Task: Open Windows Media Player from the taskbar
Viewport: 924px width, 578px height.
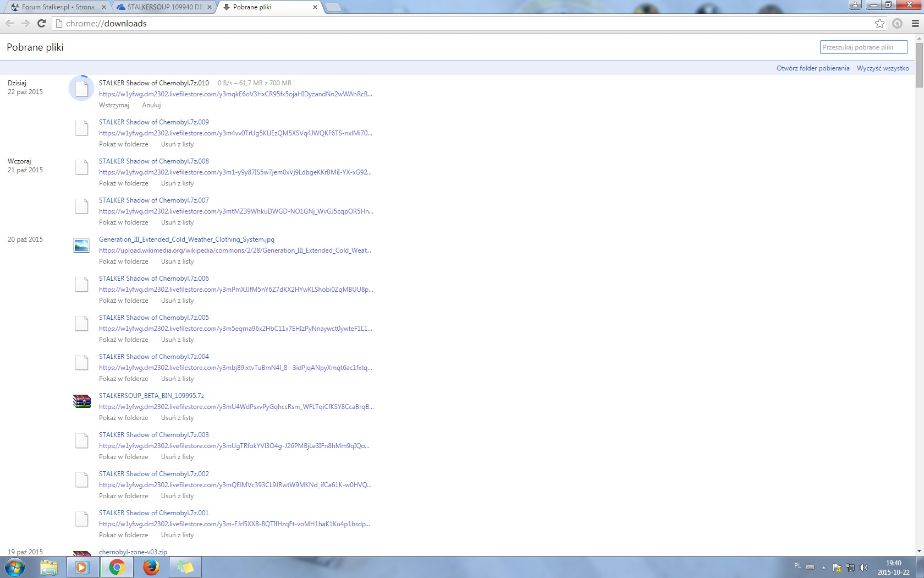Action: click(82, 567)
